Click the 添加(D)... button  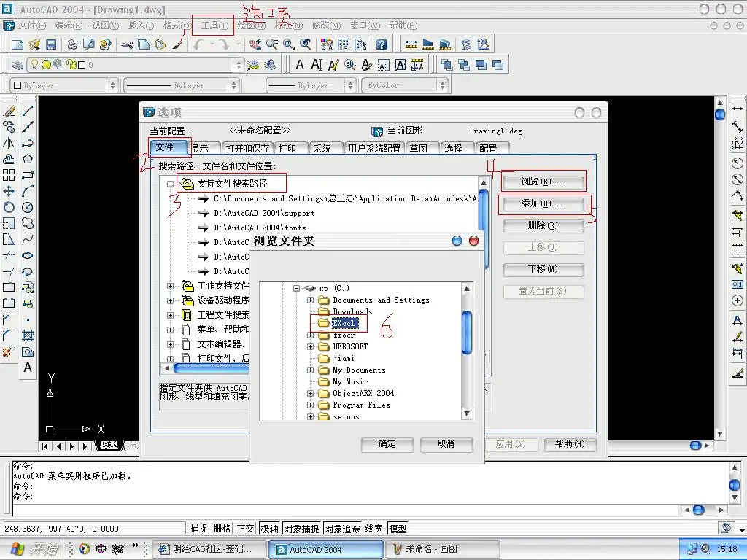tap(543, 204)
